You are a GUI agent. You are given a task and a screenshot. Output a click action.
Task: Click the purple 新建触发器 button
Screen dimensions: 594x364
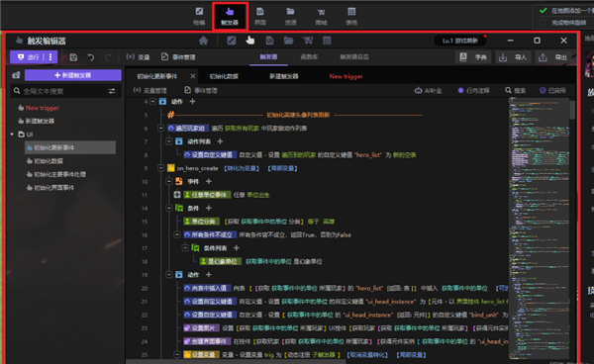tap(72, 75)
